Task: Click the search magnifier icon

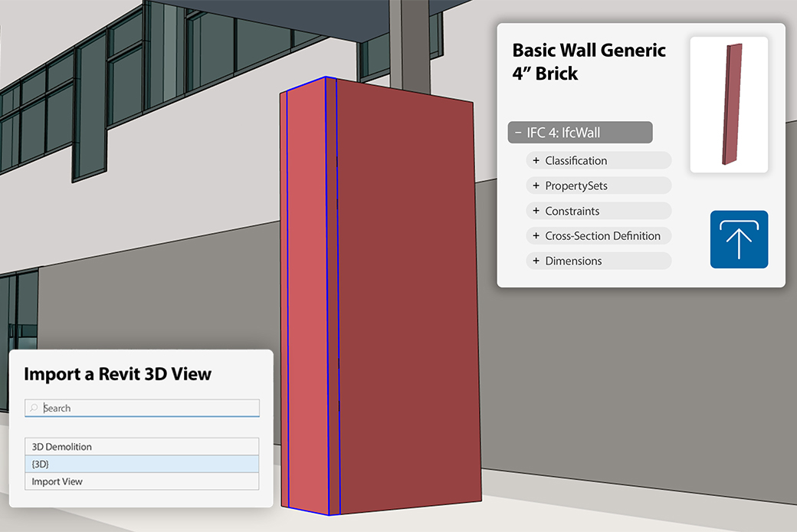Action: point(34,408)
